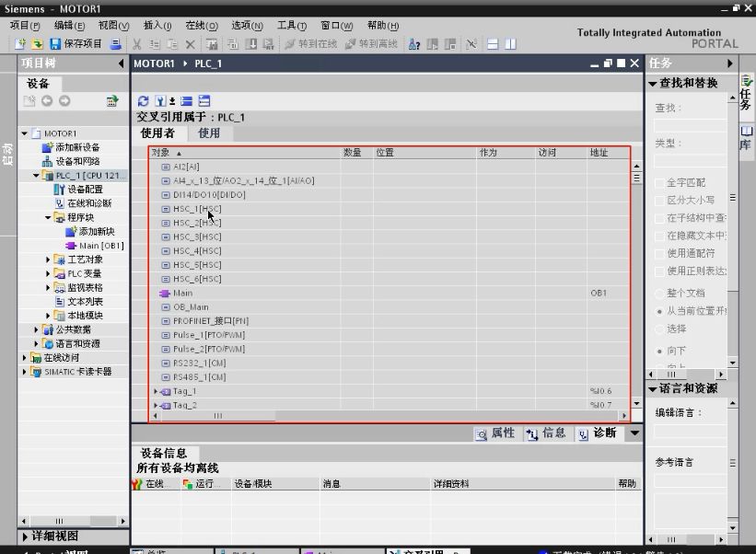Expand the 监视表格 folder
The image size is (756, 554).
point(48,288)
